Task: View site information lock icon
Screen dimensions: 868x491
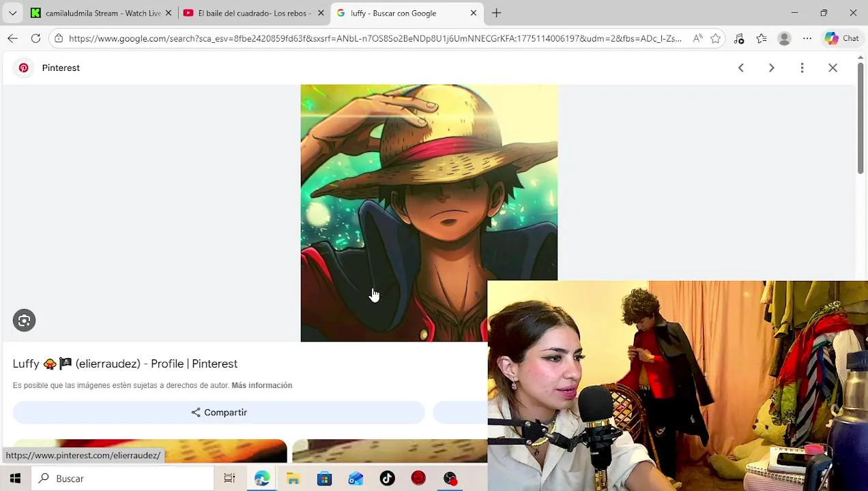Action: [x=59, y=39]
